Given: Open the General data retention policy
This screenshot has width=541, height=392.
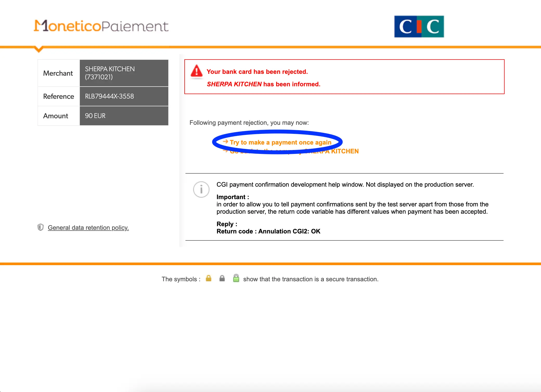Looking at the screenshot, I should (x=88, y=227).
